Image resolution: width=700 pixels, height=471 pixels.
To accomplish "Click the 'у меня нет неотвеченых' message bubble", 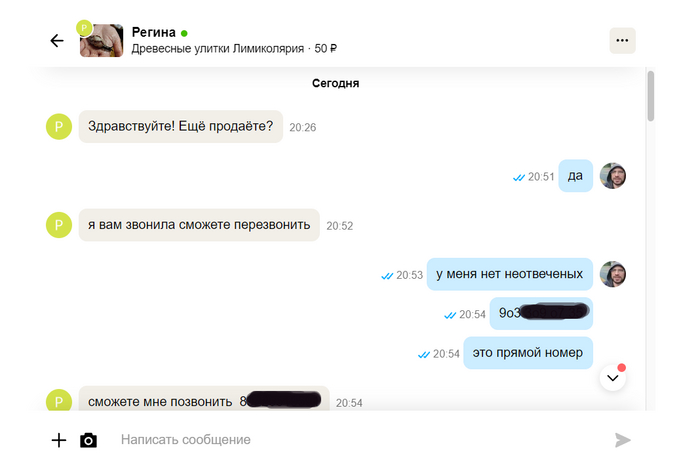I will click(510, 274).
